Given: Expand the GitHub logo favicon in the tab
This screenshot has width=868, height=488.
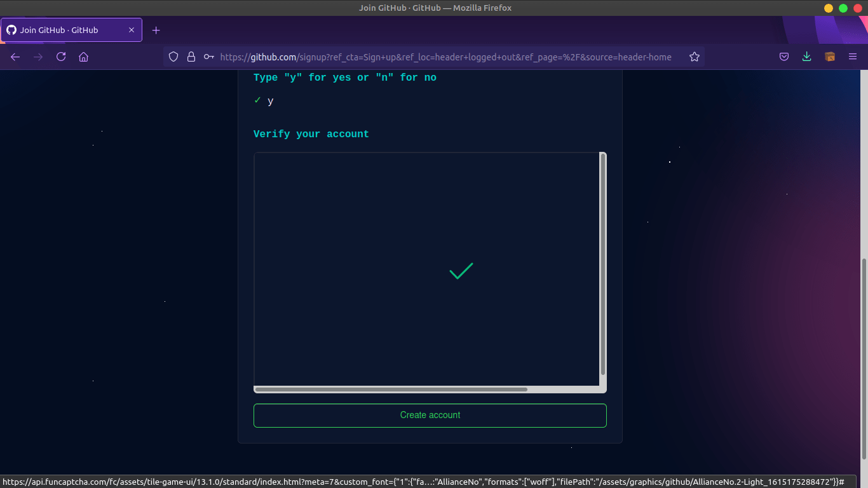Looking at the screenshot, I should (x=11, y=29).
